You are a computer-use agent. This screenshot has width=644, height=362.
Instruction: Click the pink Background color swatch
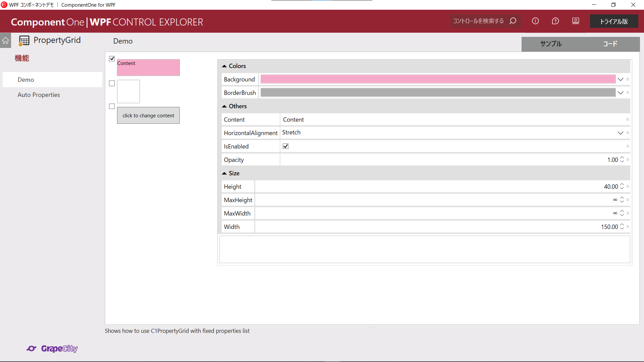[x=438, y=79]
